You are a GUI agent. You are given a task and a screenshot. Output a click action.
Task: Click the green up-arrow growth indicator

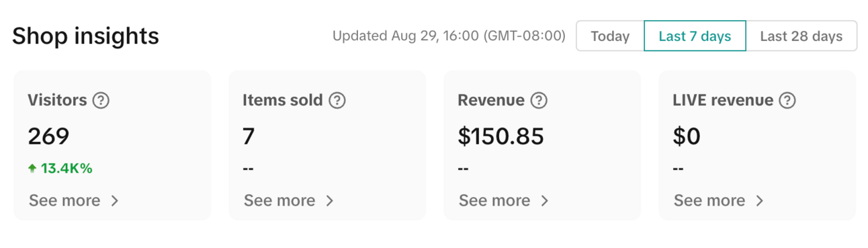[x=32, y=169]
